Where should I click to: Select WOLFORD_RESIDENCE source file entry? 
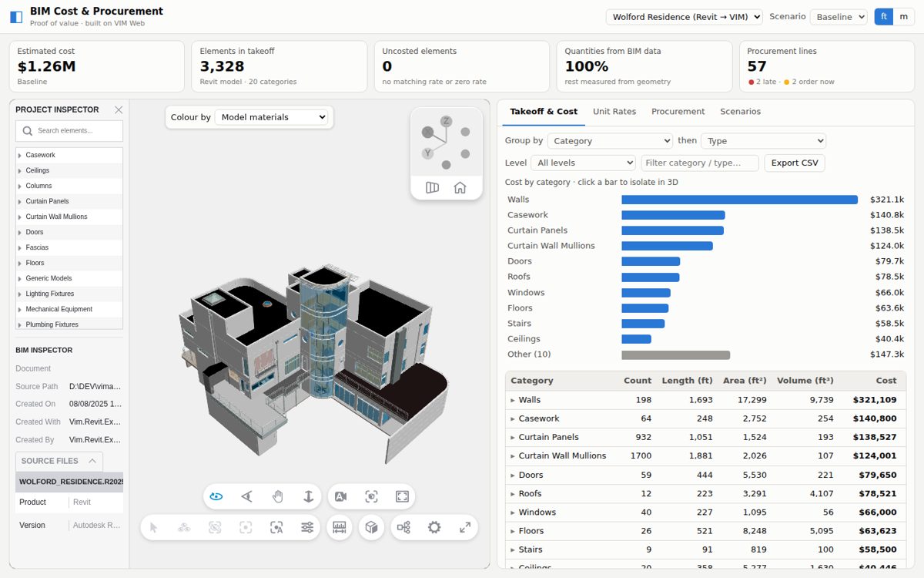[x=69, y=482]
